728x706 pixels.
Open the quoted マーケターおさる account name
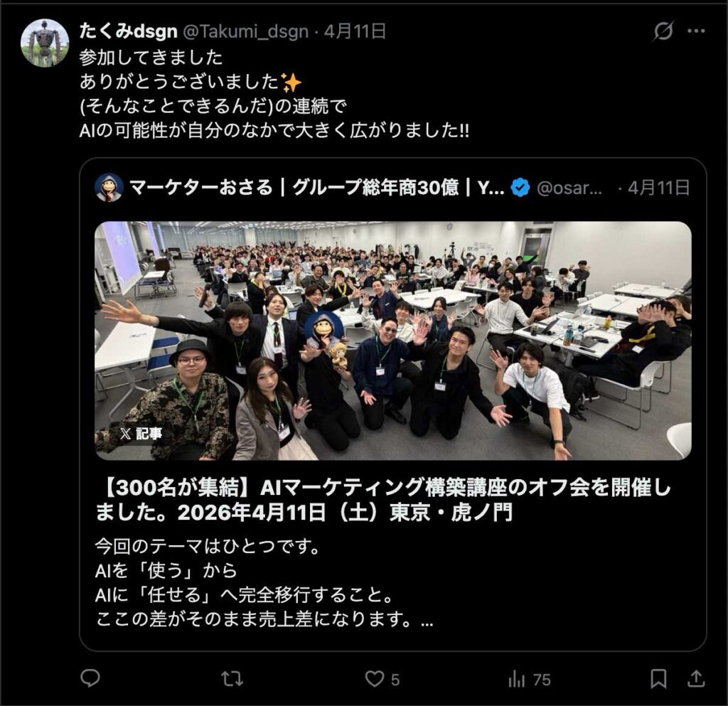[x=316, y=188]
